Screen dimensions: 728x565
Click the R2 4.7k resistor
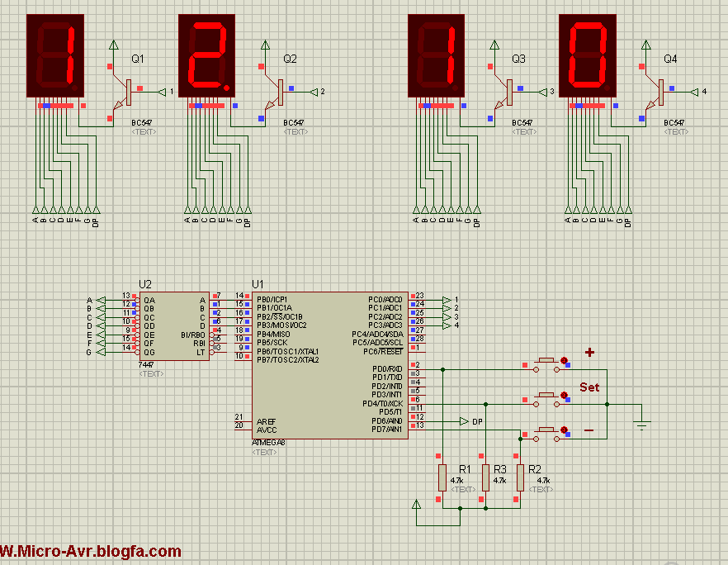[520, 477]
